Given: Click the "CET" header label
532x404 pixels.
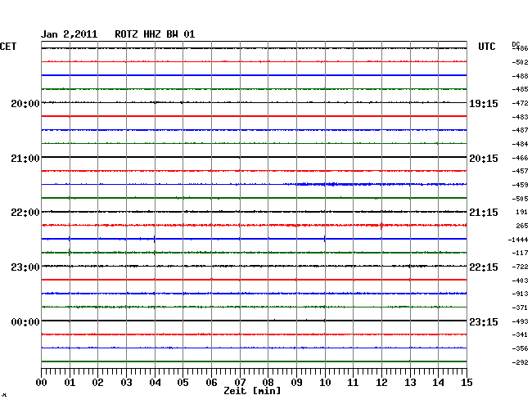Looking at the screenshot, I should coord(8,47).
